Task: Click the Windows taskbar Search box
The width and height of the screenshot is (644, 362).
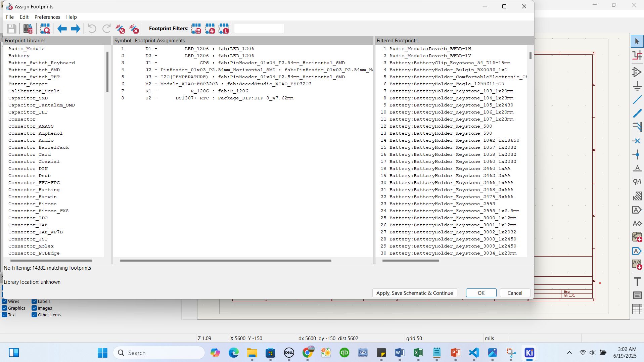Action: coord(159,353)
